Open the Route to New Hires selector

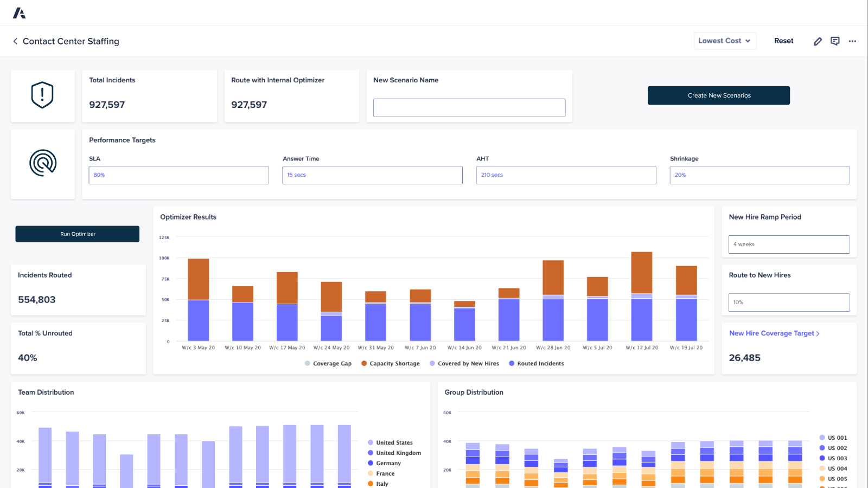tap(789, 302)
